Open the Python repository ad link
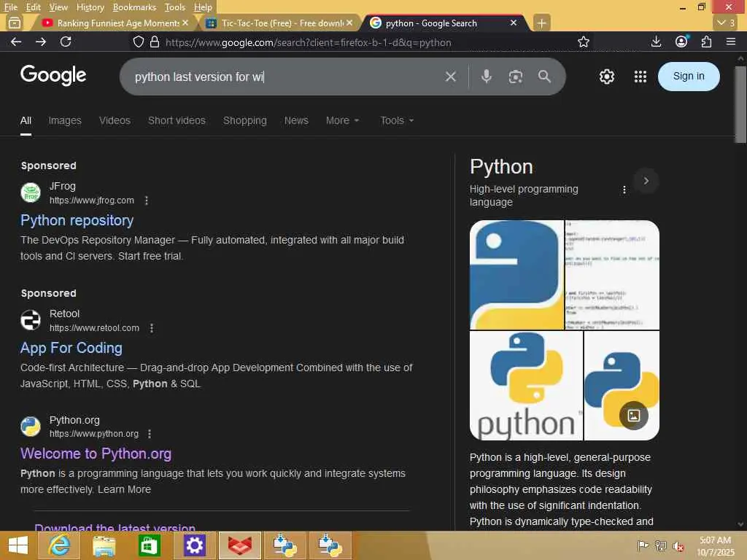Screen dimensions: 747x560 pos(77,220)
